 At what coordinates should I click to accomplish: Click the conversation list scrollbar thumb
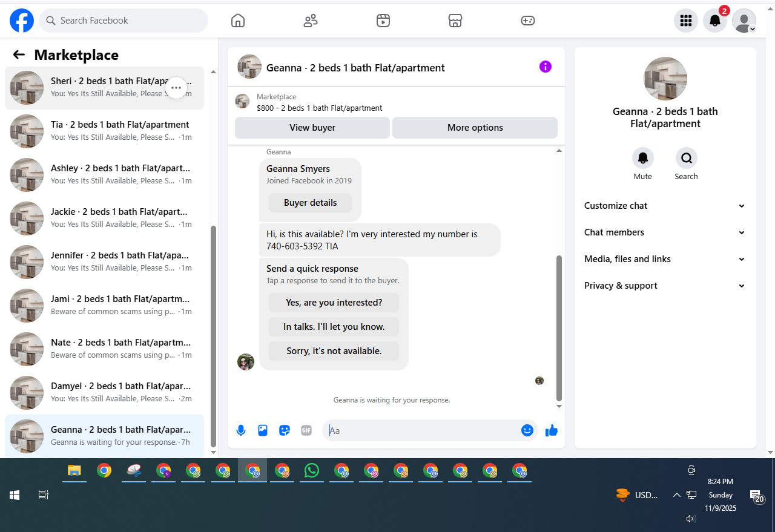(x=213, y=336)
